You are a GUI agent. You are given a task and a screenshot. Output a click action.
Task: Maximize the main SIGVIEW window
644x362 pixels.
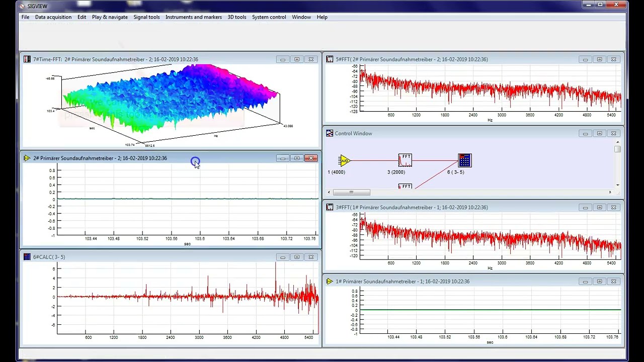click(600, 5)
